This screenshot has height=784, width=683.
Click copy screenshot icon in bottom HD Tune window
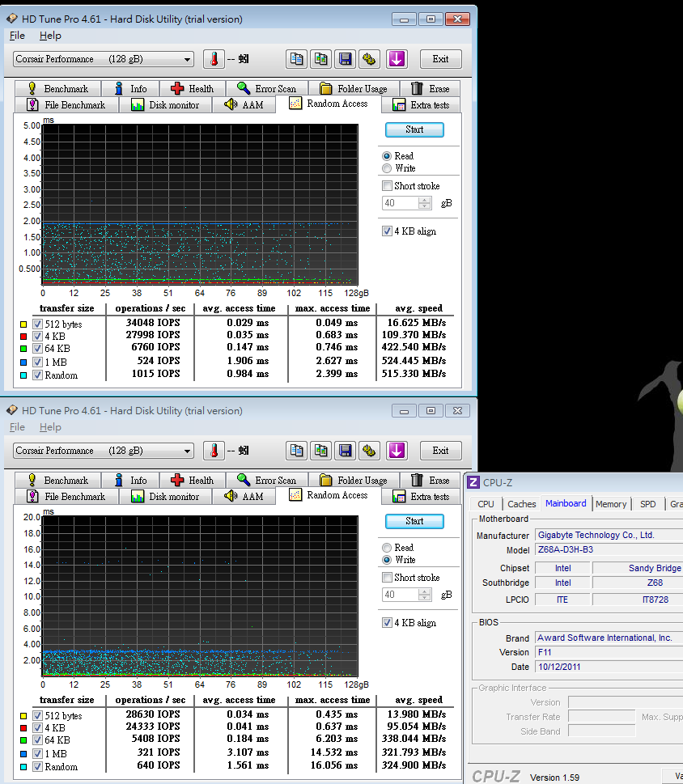[x=320, y=451]
